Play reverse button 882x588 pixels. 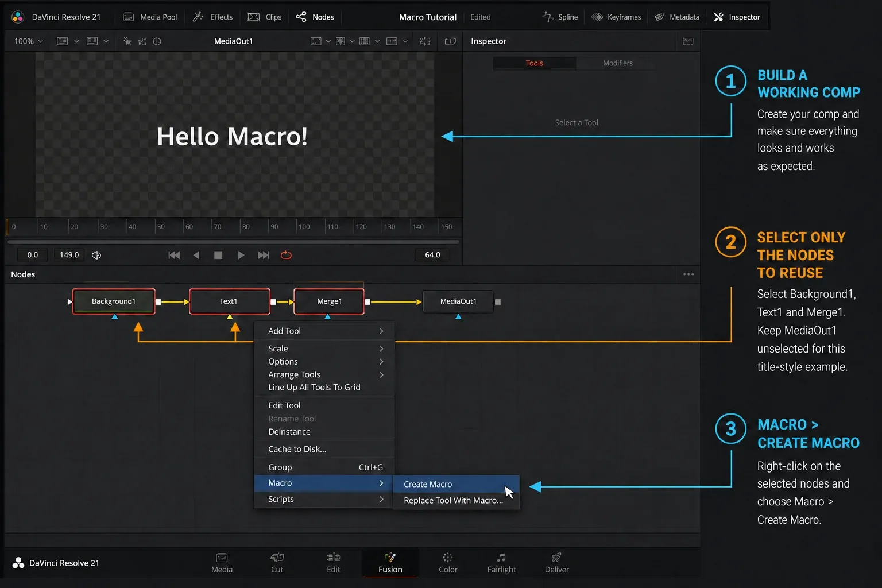196,255
